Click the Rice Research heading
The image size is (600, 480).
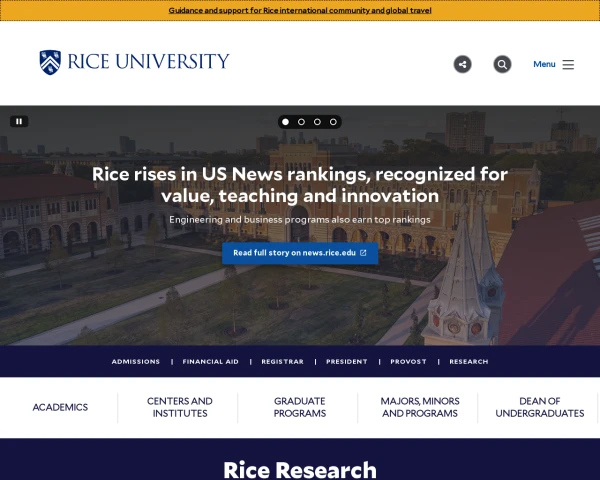click(x=300, y=470)
